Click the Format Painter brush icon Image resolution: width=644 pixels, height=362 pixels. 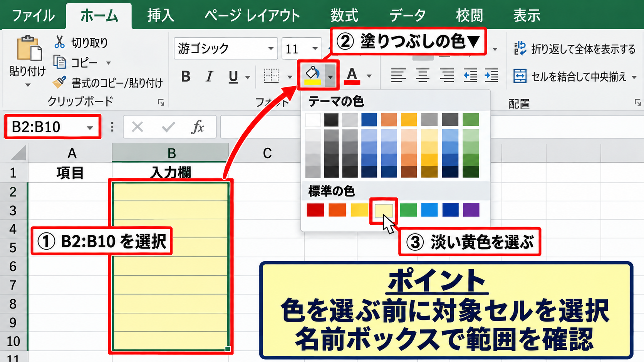tap(59, 82)
